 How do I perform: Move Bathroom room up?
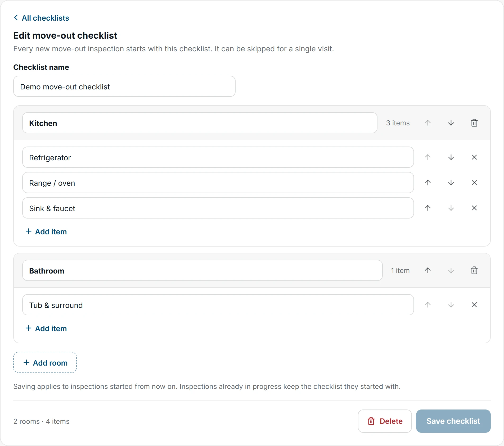[428, 270]
